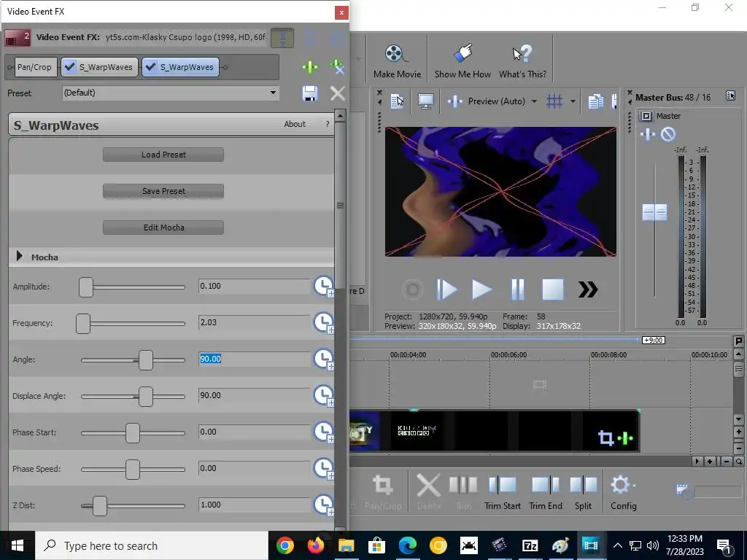The width and height of the screenshot is (747, 560).
Task: Click the 00:00:06:00 ruler mark
Action: 508,355
